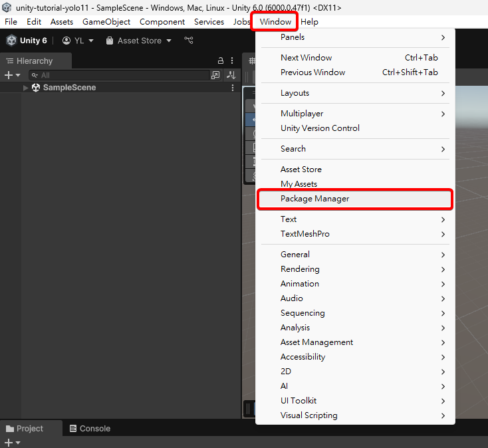Open the SampleScene row options menu

(233, 88)
